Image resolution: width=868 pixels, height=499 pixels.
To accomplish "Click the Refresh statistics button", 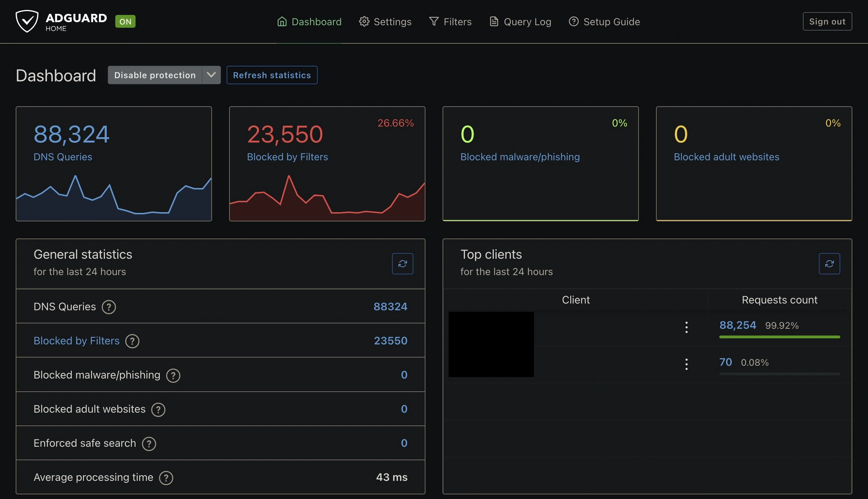I will click(272, 75).
